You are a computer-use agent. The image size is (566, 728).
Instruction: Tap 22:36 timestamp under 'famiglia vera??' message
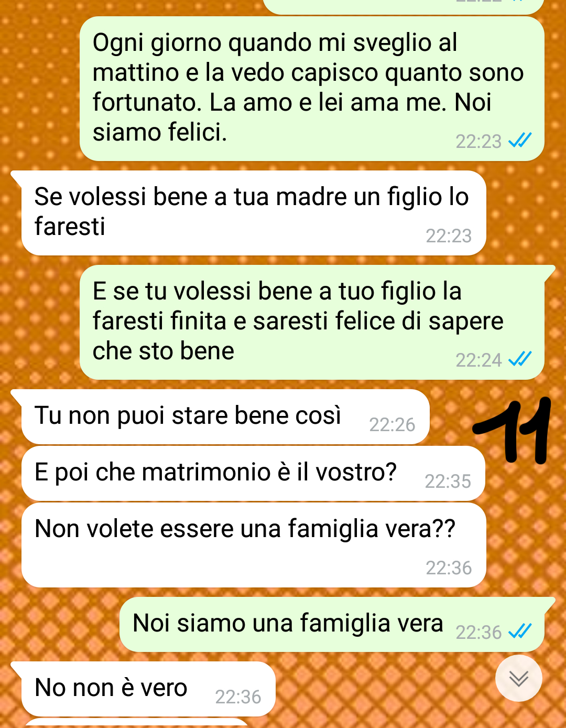click(449, 568)
